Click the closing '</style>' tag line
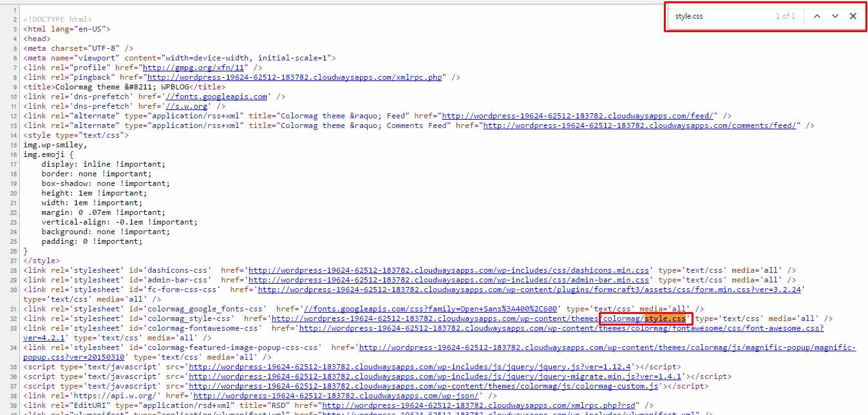868x415 pixels. pyautogui.click(x=41, y=261)
